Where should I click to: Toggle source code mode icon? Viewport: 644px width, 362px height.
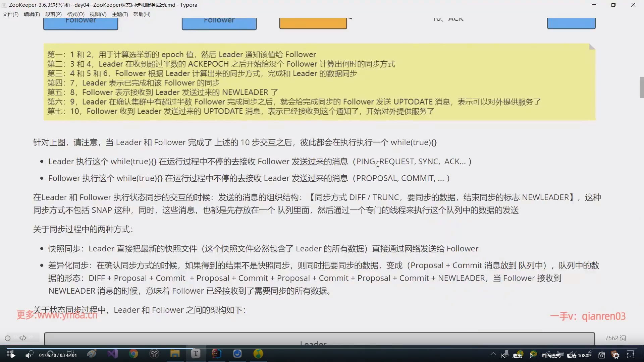point(23,338)
